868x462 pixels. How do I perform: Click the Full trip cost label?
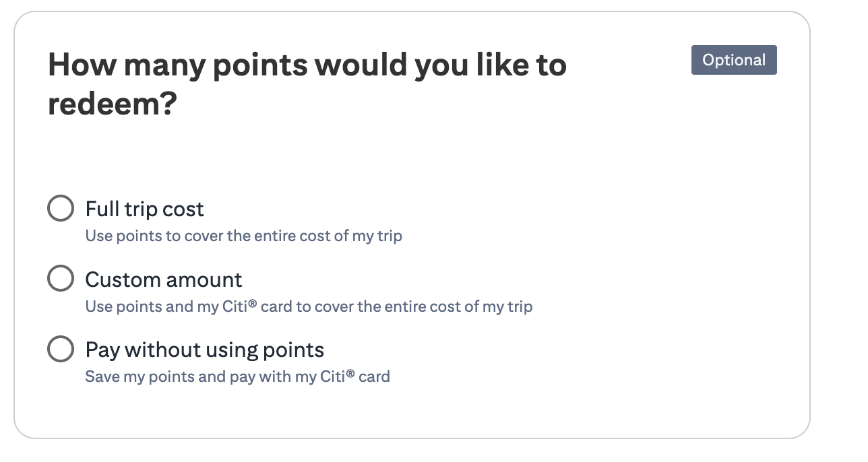[144, 209]
